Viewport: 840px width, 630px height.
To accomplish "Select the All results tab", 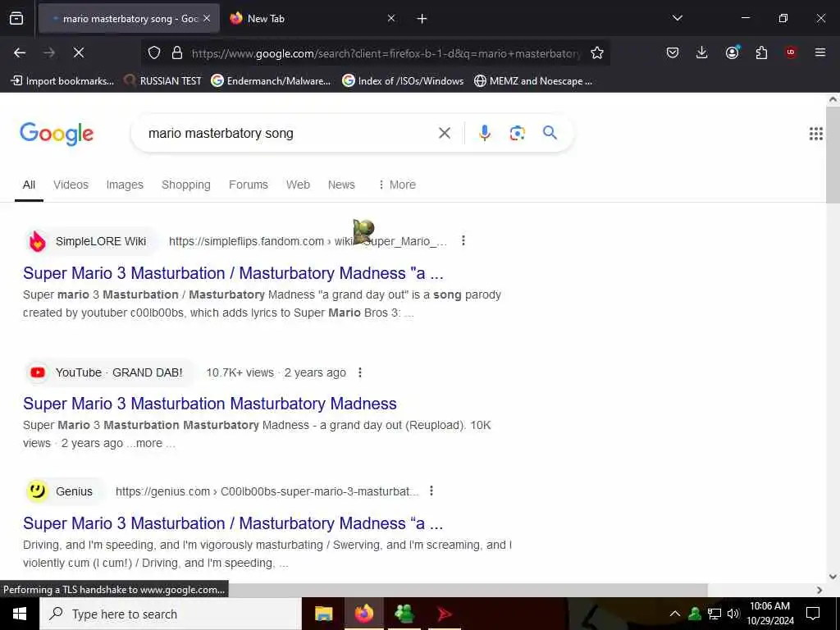I will [x=29, y=185].
